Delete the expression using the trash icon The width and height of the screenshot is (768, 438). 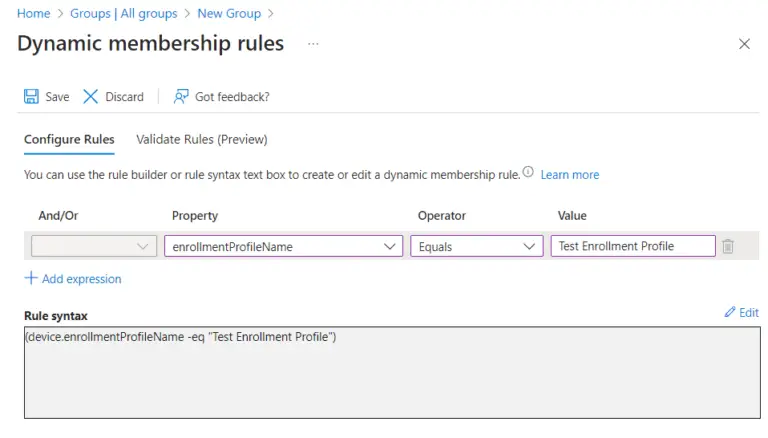pyautogui.click(x=728, y=246)
